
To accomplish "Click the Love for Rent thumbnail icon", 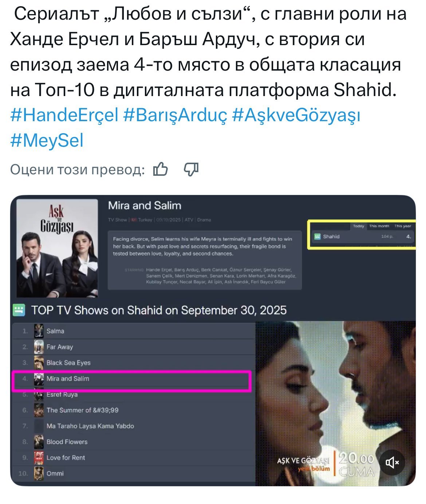I will click(39, 458).
